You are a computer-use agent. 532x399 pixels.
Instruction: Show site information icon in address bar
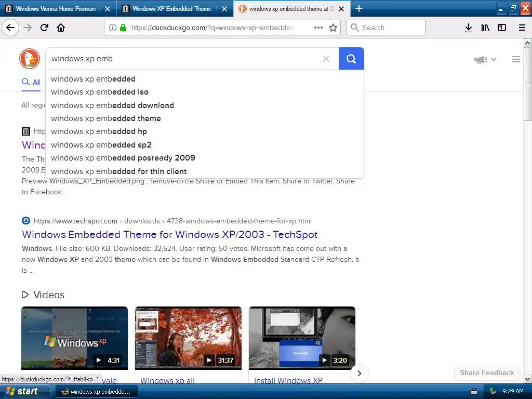point(113,28)
